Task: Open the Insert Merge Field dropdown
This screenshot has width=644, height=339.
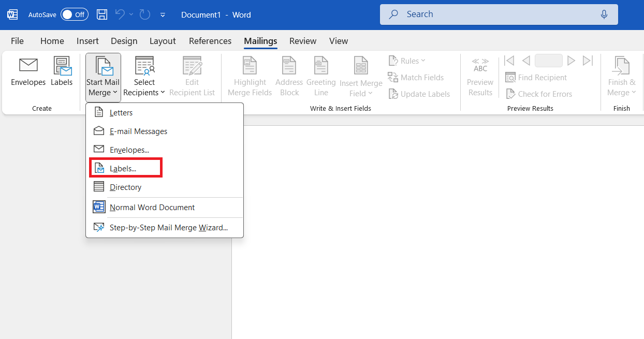Action: [361, 78]
